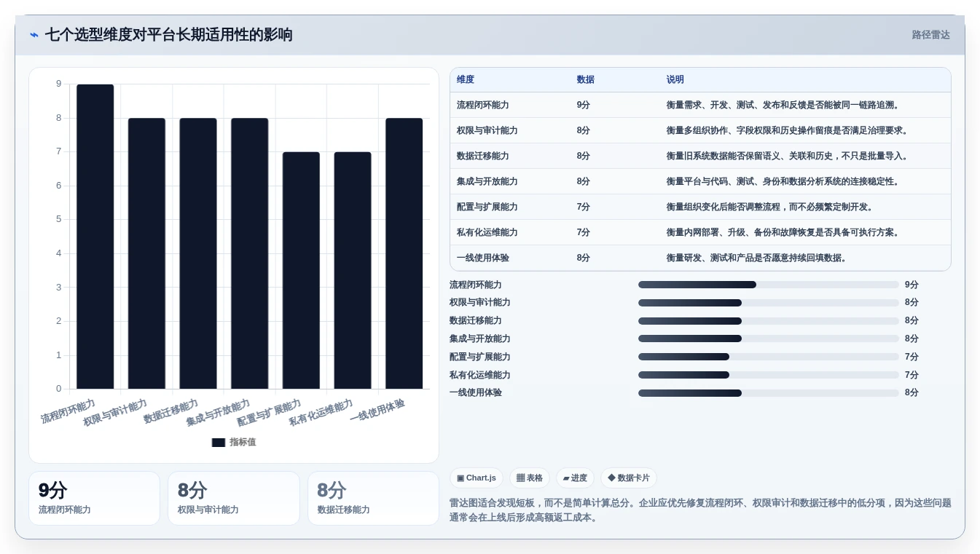Viewport: 980px width, 554px height.
Task: Click the 路径雷达 label in the header
Action: 930,35
